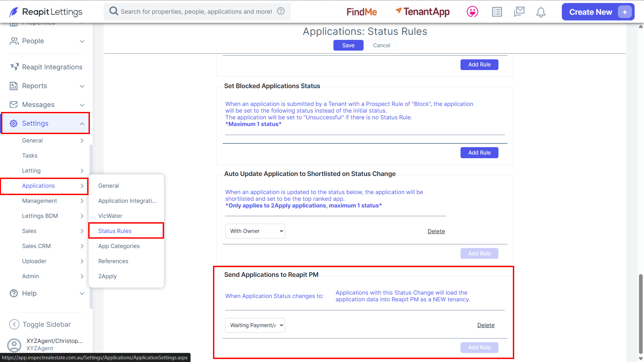Open the notifications bell icon
The height and width of the screenshot is (362, 644).
(541, 12)
